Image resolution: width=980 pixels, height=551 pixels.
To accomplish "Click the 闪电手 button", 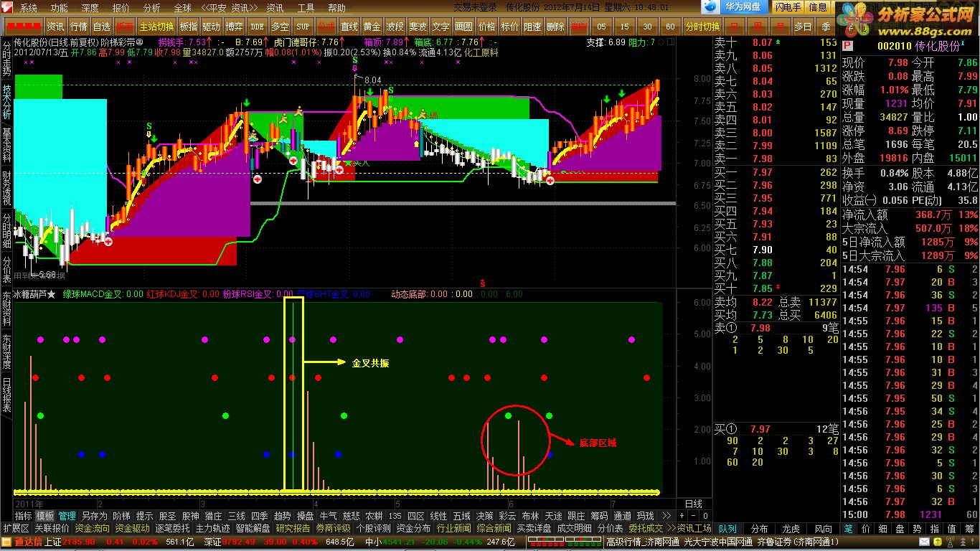I will (788, 7).
